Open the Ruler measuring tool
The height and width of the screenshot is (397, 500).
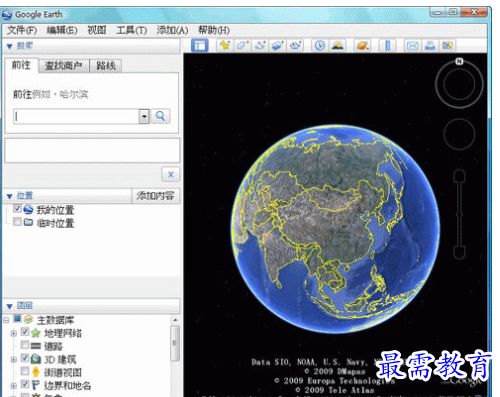coord(387,45)
